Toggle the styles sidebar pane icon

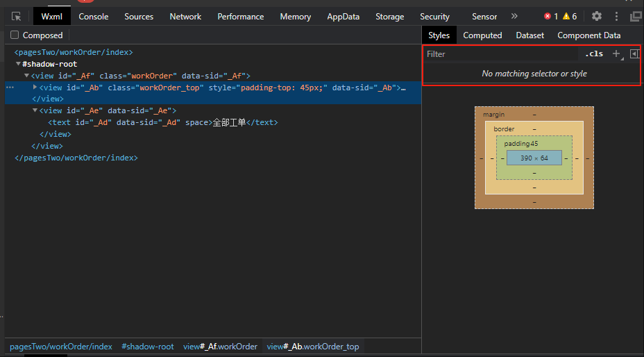click(634, 54)
